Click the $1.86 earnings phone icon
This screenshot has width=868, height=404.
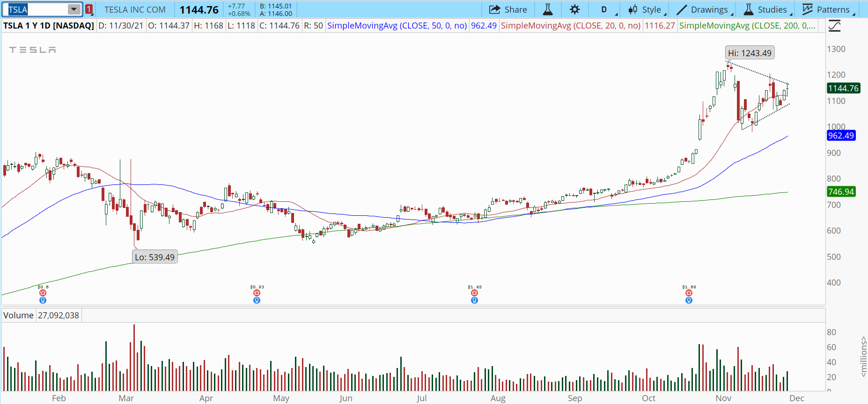coord(689,293)
